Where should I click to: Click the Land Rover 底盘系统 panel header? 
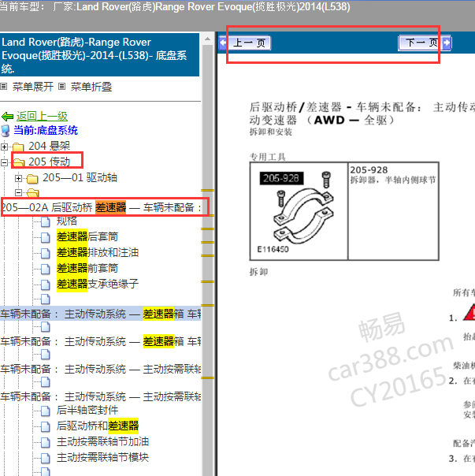coord(99,55)
